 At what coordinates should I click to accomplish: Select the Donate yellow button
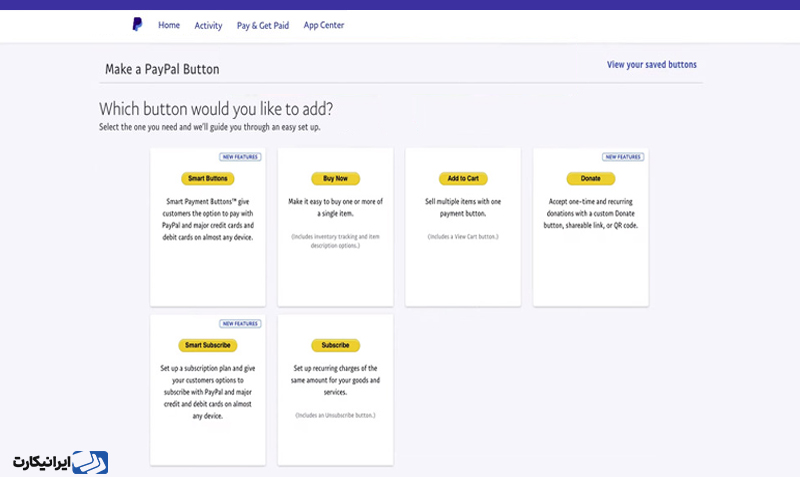tap(591, 179)
